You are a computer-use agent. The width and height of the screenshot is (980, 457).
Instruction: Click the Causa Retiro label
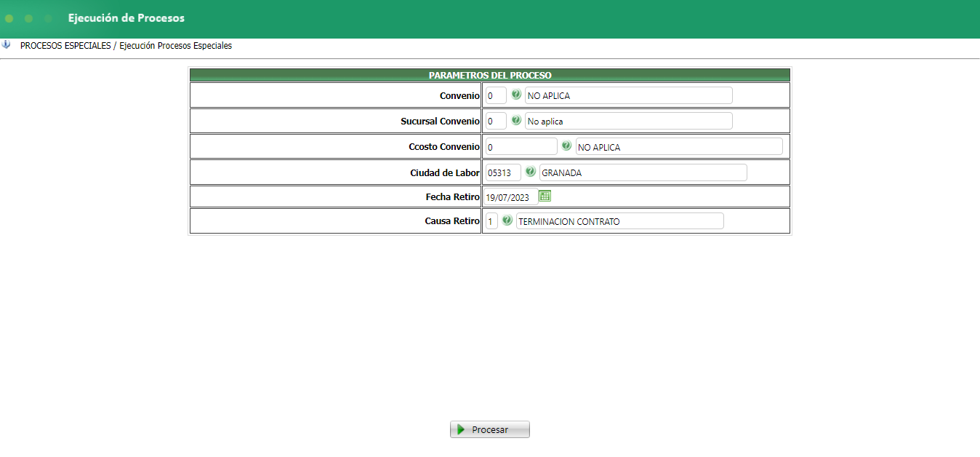(x=452, y=220)
